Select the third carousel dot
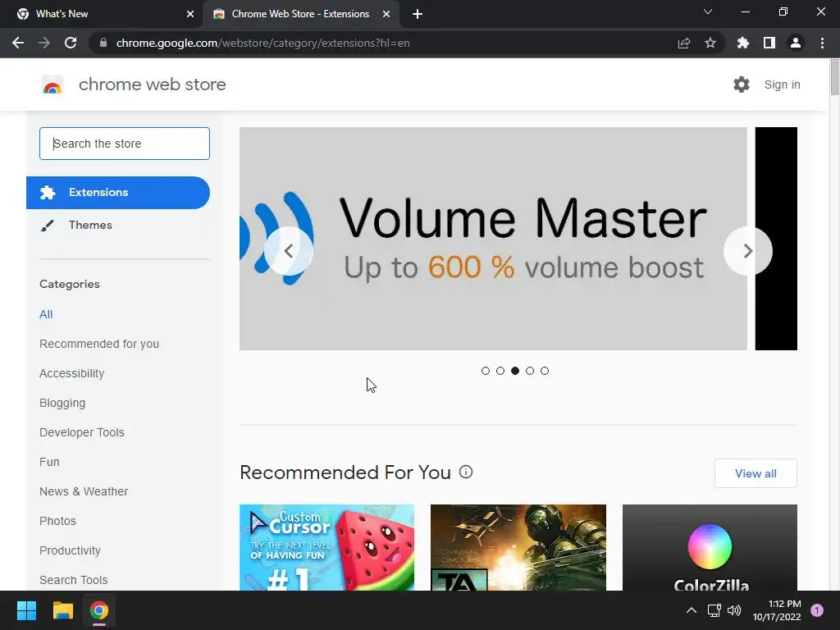 (x=515, y=371)
